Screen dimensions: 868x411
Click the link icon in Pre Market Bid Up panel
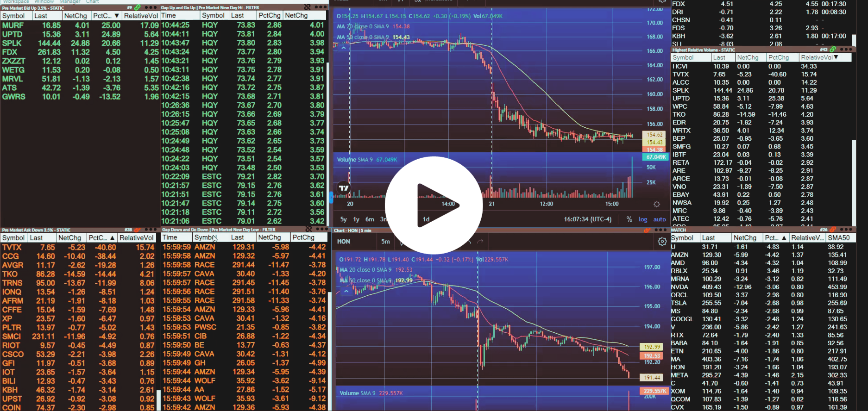point(138,8)
